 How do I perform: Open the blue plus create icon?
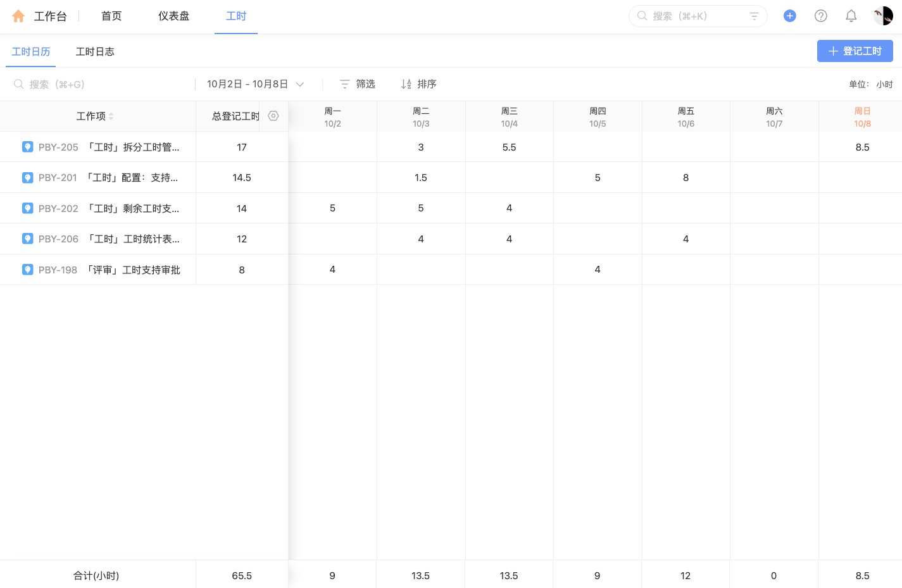pos(789,16)
